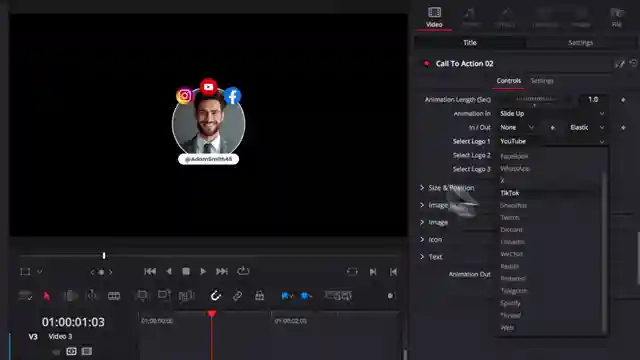
Task: Open the Animation In dropdown showing Slide Up
Action: pyautogui.click(x=552, y=113)
